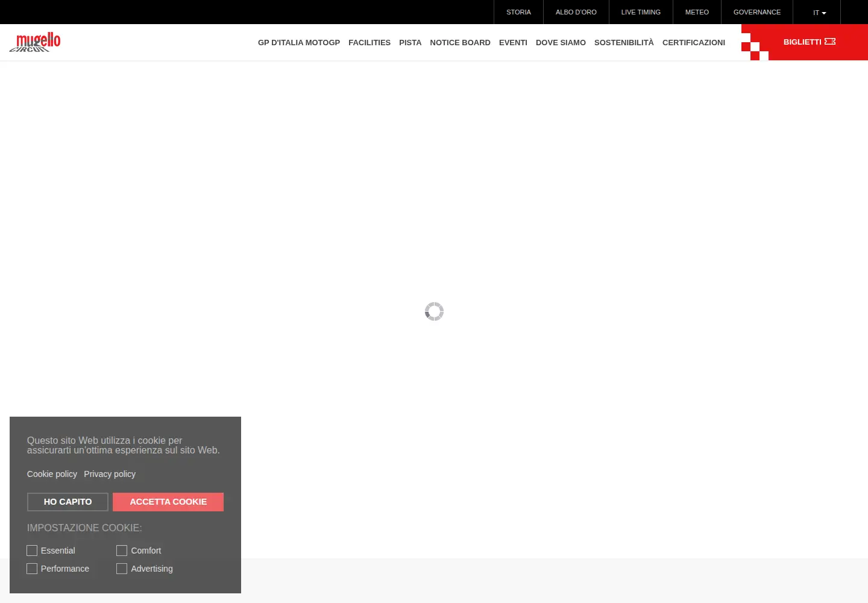Viewport: 868px width, 603px height.
Task: Open the Notice Board menu
Action: [x=461, y=43]
